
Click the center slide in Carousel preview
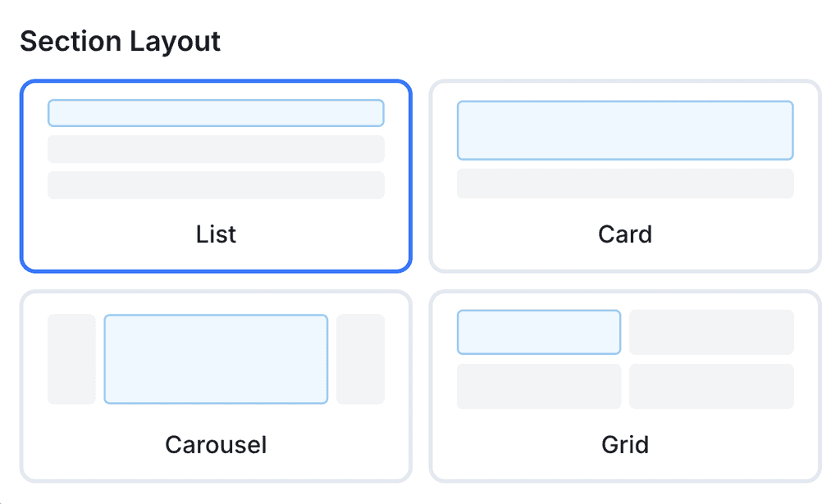[216, 358]
